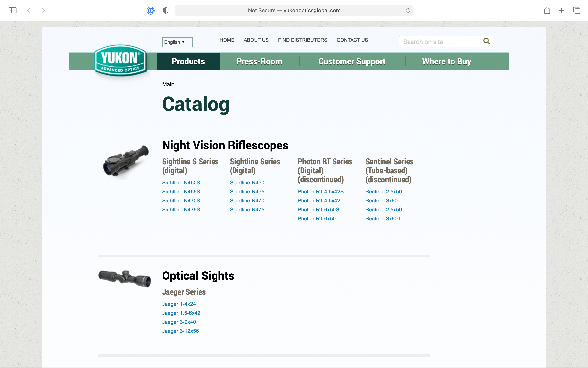This screenshot has width=588, height=368.
Task: Select the Products tab
Action: pyautogui.click(x=188, y=61)
